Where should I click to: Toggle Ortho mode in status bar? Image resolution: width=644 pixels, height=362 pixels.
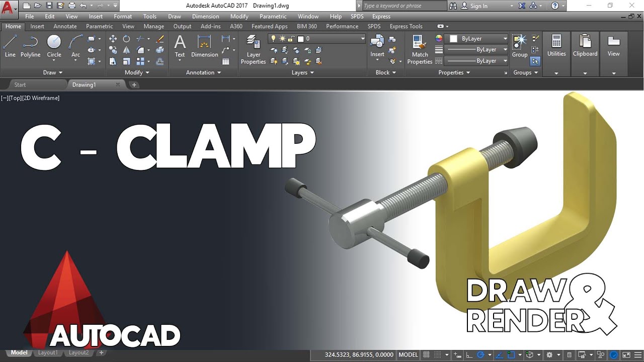point(469,355)
